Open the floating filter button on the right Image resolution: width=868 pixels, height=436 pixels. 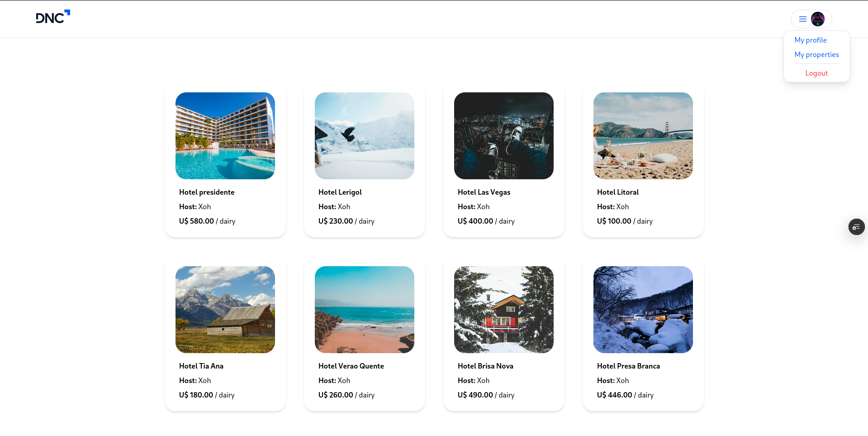point(856,227)
